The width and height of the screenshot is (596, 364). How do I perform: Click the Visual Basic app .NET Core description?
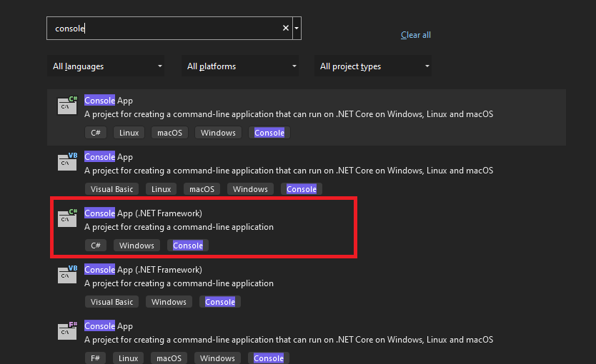(x=289, y=171)
